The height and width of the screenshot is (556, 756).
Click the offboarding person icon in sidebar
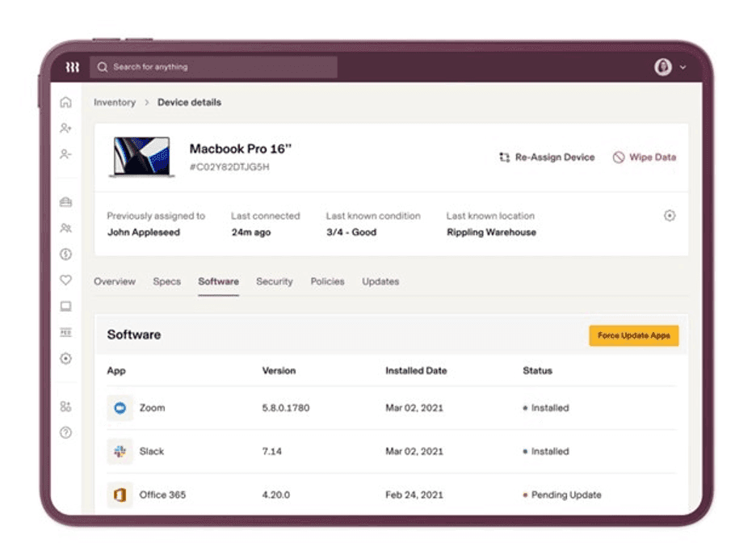click(67, 154)
